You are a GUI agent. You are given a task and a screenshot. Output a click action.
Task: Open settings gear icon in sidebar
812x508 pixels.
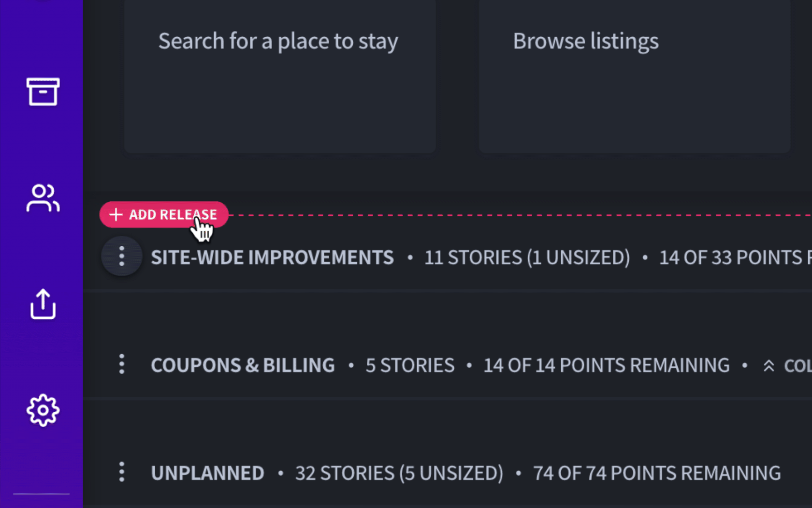click(43, 410)
